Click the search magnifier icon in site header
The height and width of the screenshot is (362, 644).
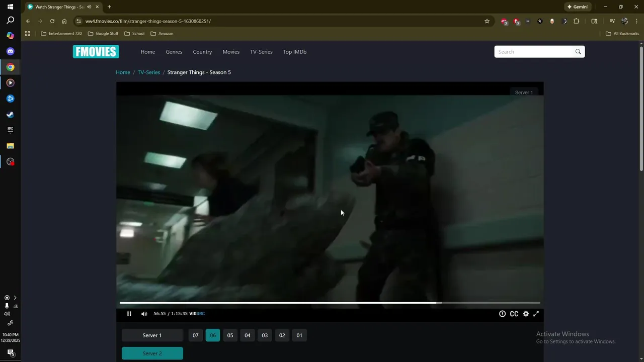pos(578,52)
